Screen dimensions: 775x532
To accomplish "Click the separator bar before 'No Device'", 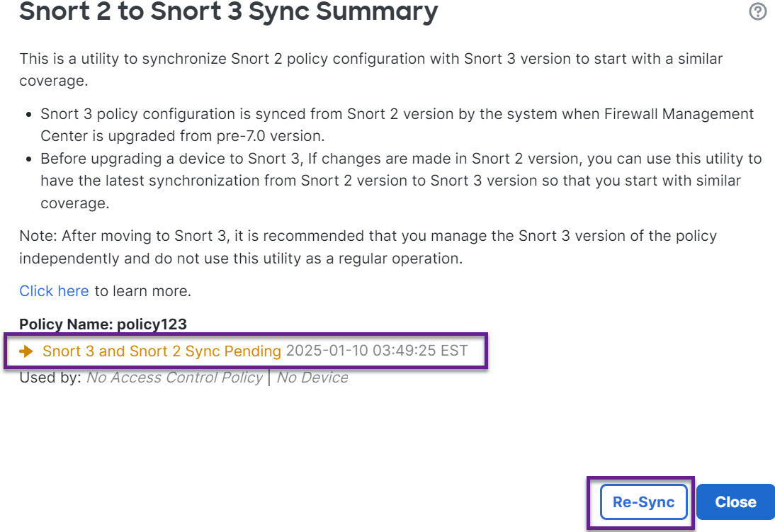I will click(269, 378).
